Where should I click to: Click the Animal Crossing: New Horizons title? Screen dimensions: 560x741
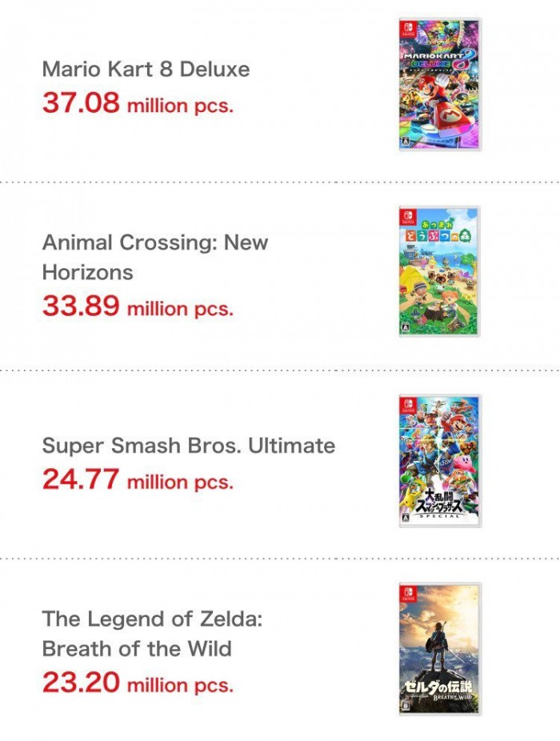coord(155,257)
